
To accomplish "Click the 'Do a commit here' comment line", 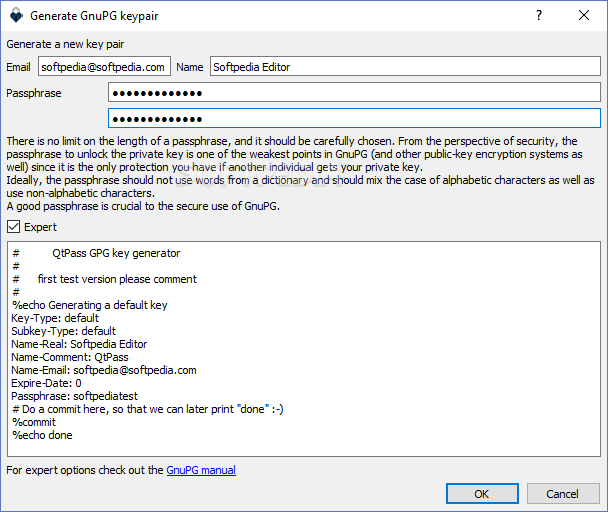I will tap(148, 409).
